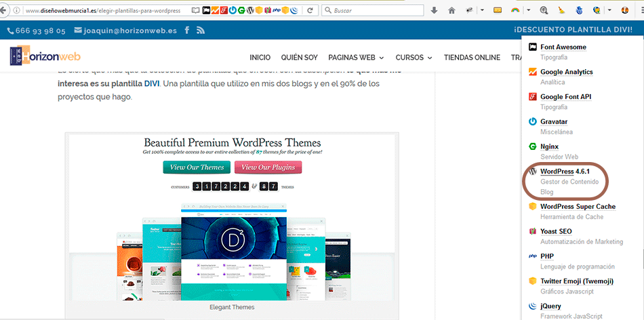Reload the page with the refresh arrow
The width and height of the screenshot is (644, 320).
pyautogui.click(x=310, y=10)
